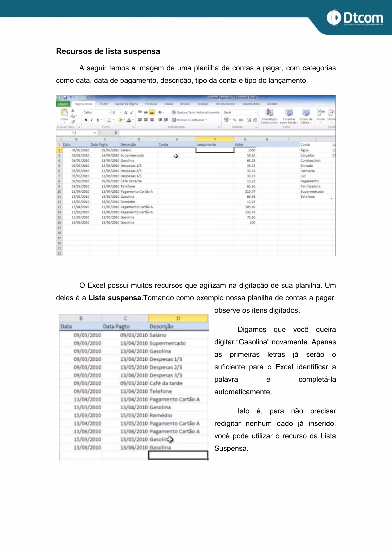Click the fill color bucket swatch
Viewport: 392px width, 554px height.
(x=120, y=120)
